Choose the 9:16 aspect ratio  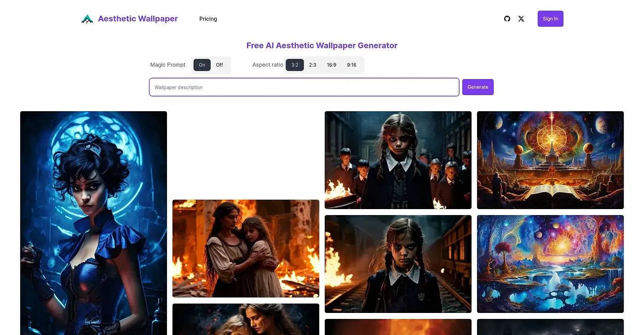pyautogui.click(x=352, y=65)
